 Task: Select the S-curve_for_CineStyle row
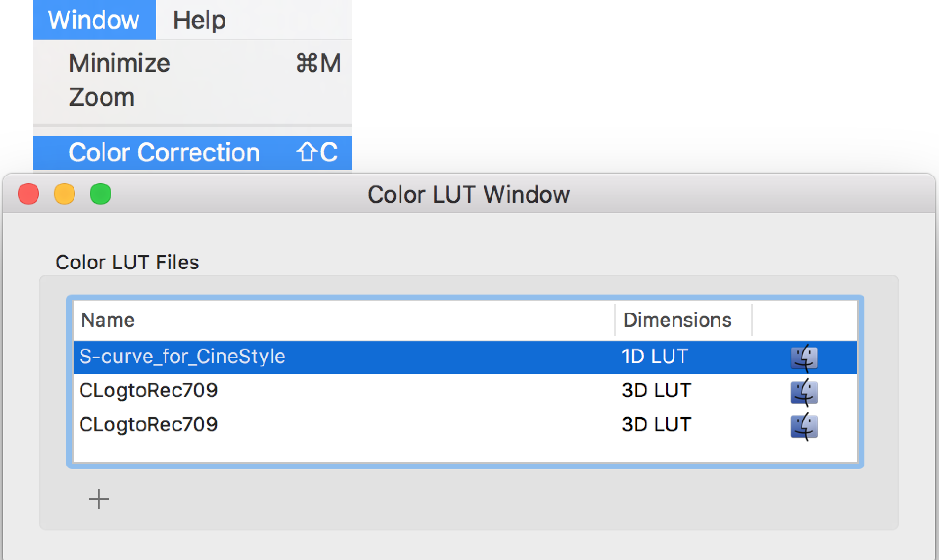click(x=465, y=357)
